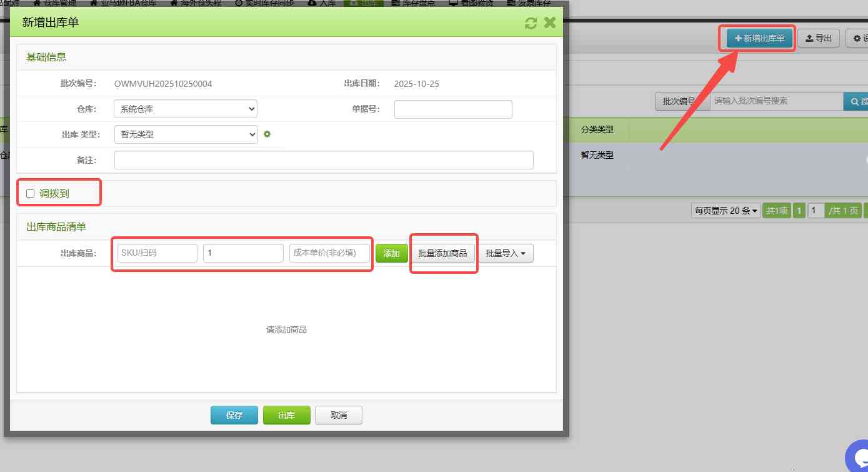Open the 仓库 dropdown showing 系统仓库
868x472 pixels.
(x=186, y=109)
